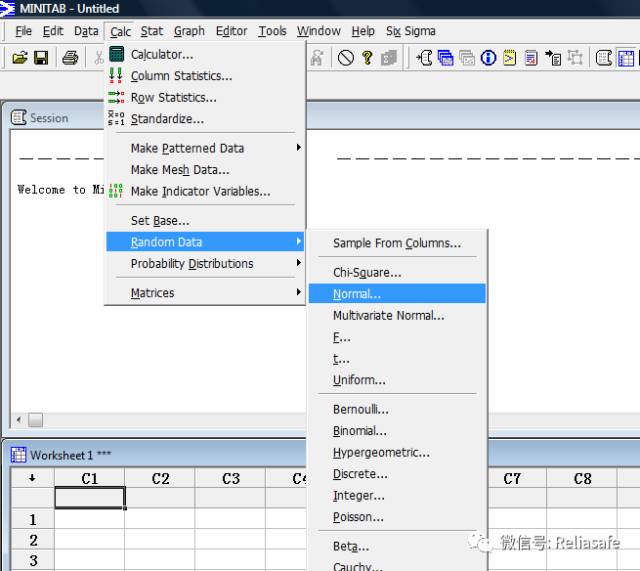Choose Set Base from Calc menu
This screenshot has width=640, height=571.
tap(206, 221)
